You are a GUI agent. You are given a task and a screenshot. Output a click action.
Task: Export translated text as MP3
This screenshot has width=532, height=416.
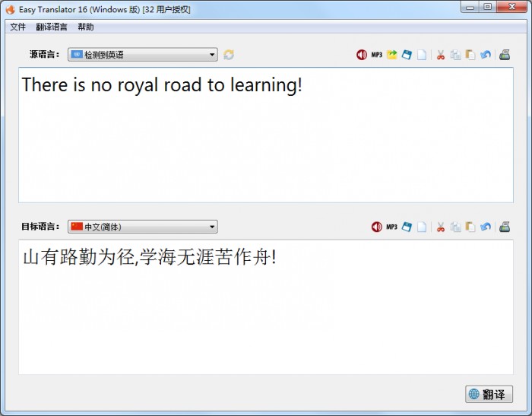tap(391, 227)
